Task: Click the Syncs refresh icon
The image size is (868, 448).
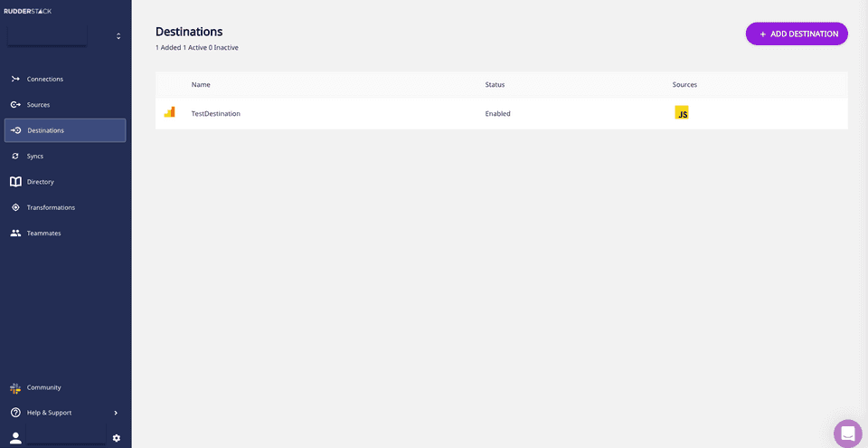Action: 15,156
